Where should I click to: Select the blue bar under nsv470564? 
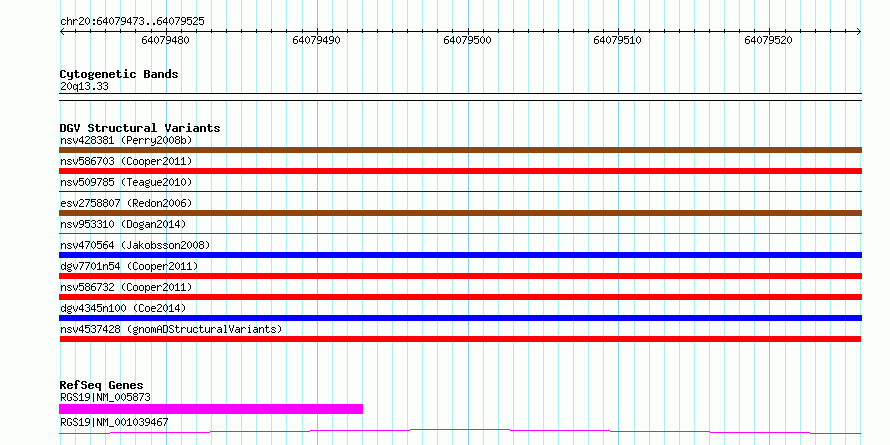(460, 255)
